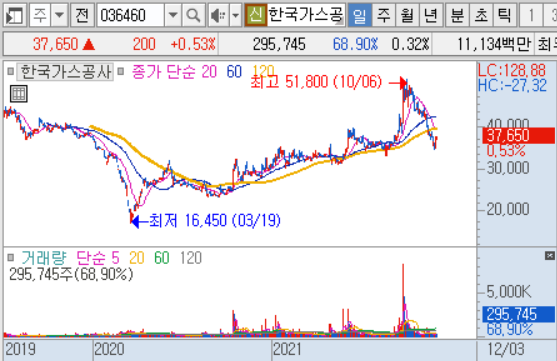Open stock search with magnifier icon
This screenshot has width=557, height=361.
pyautogui.click(x=193, y=15)
